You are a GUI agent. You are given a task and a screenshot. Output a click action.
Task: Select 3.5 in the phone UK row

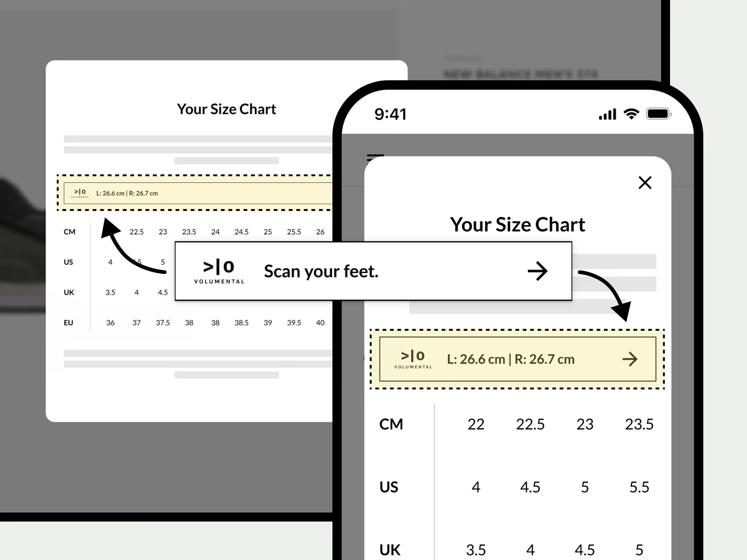click(x=476, y=550)
